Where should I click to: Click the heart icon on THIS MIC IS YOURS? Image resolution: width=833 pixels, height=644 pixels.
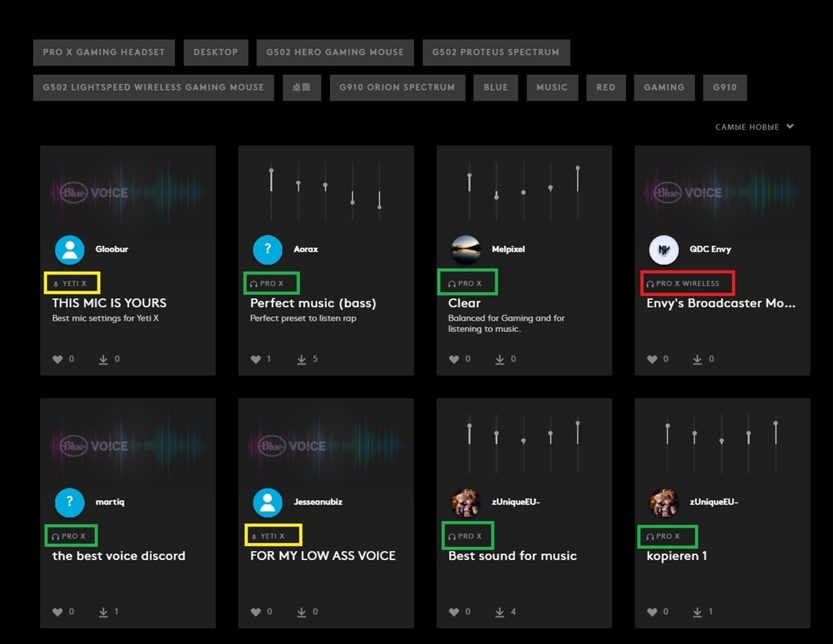pyautogui.click(x=57, y=360)
